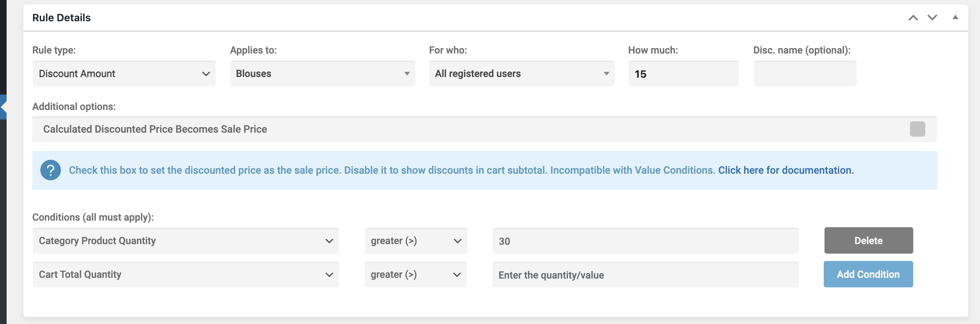Click the Rule Details heading

pos(61,18)
